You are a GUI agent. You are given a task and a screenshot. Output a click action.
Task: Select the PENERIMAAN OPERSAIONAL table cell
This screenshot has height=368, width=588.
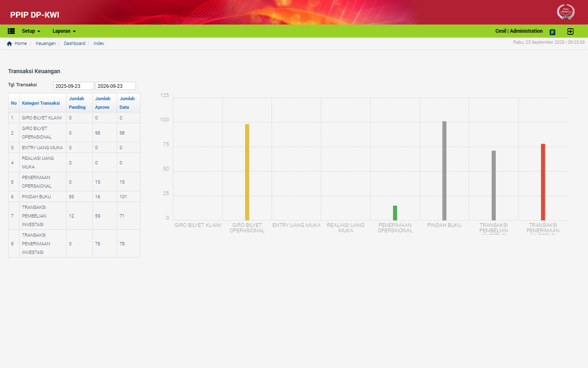(43, 182)
